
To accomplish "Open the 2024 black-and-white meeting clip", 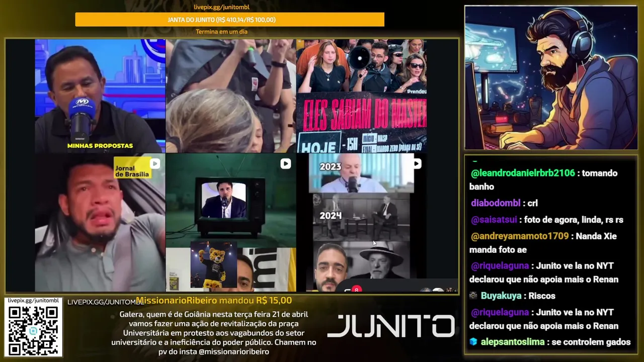I will [361, 217].
